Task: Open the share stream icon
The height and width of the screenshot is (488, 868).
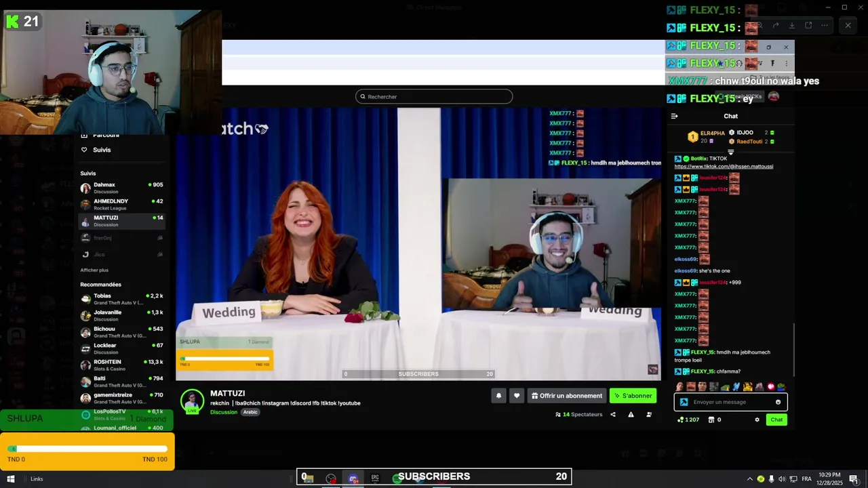Action: (613, 414)
